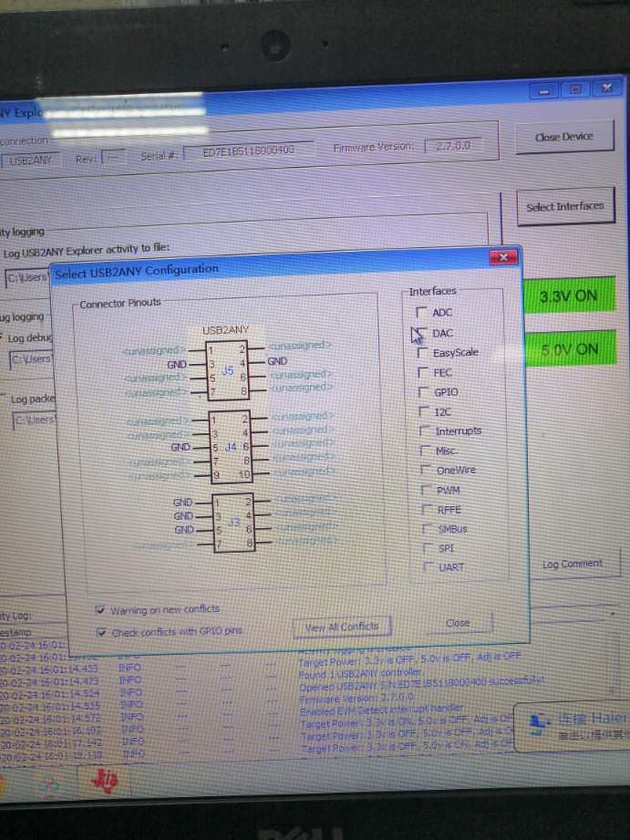Image resolution: width=630 pixels, height=840 pixels.
Task: Enable the DAC interface checkbox
Action: coord(422,333)
